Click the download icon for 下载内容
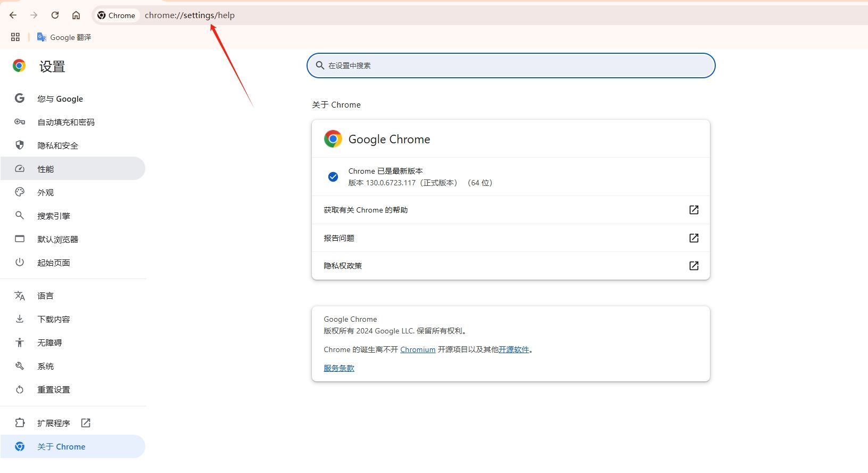The image size is (868, 473). point(20,319)
